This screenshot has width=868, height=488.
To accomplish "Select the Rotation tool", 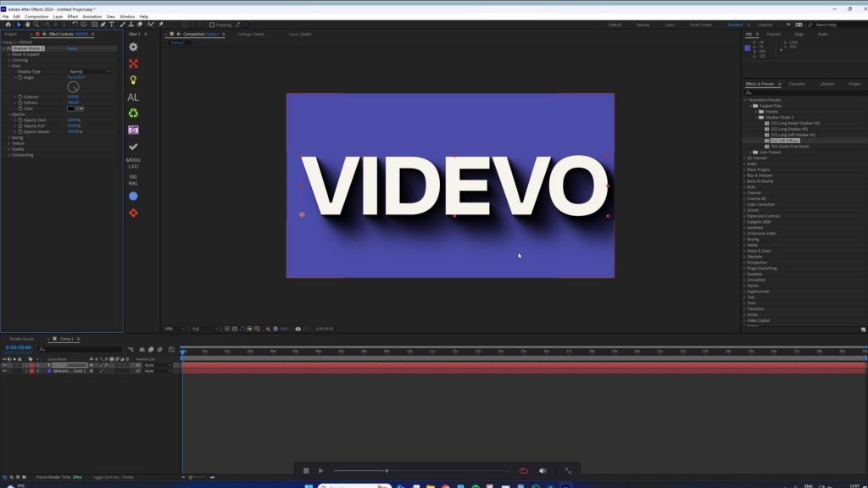I will point(75,25).
